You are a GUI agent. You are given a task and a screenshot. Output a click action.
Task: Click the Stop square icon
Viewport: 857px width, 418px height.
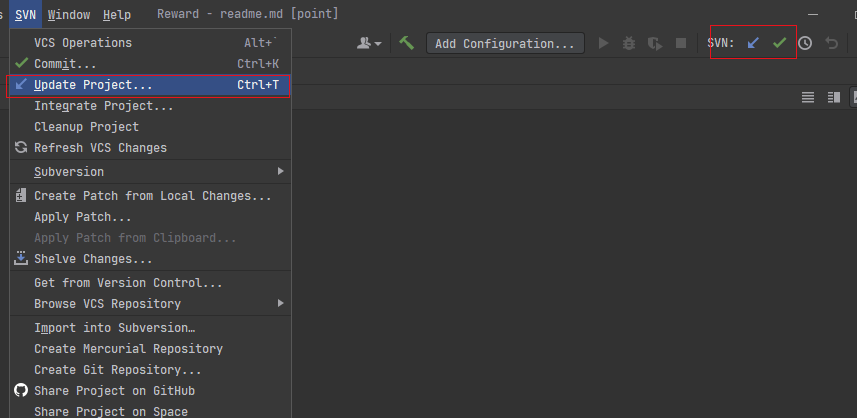(681, 43)
